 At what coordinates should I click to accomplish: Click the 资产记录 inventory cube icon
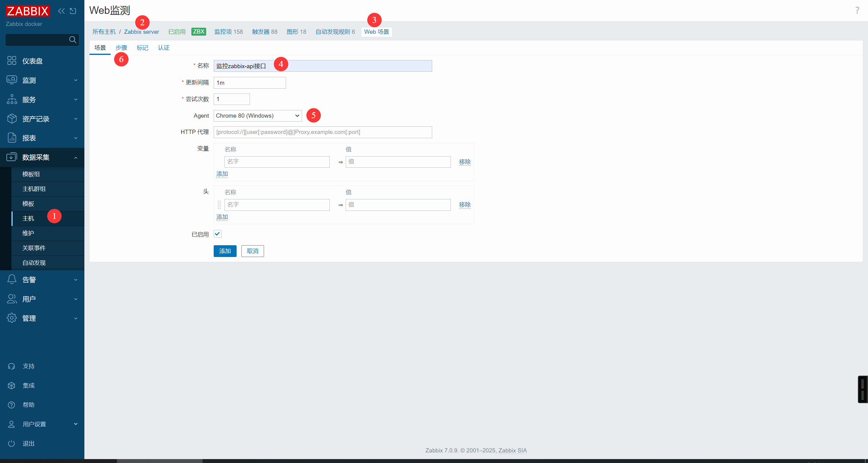12,119
